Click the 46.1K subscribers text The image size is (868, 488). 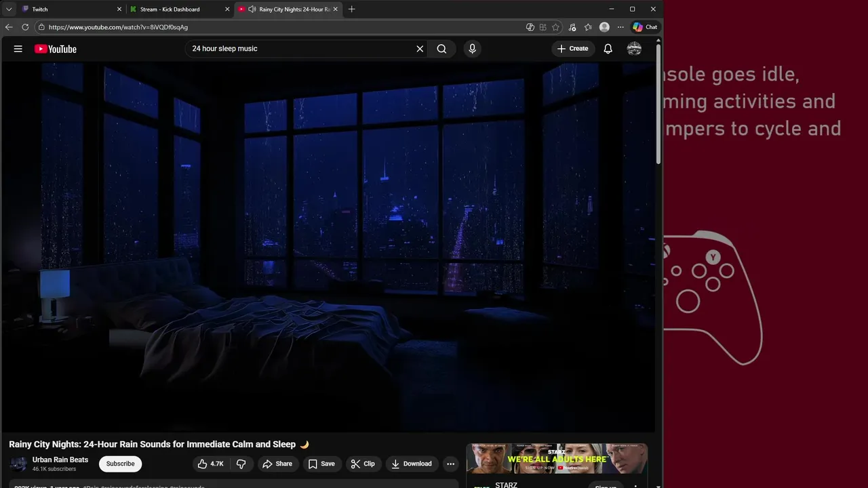point(54,469)
